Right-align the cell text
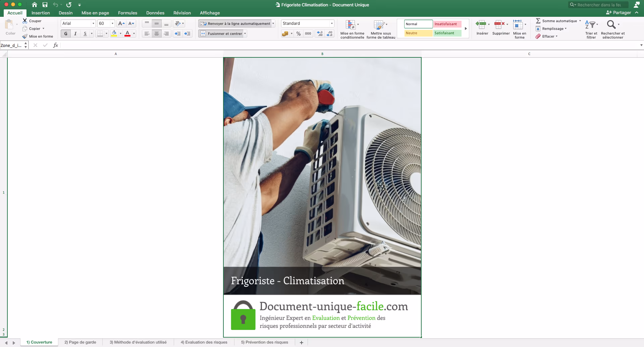 (x=166, y=34)
